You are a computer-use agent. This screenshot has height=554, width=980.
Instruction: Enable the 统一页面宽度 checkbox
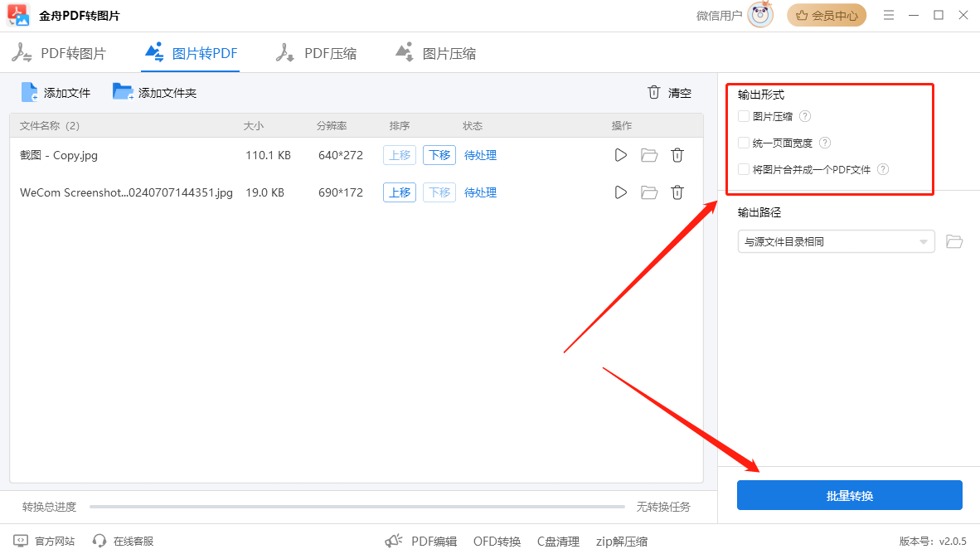[x=742, y=143]
